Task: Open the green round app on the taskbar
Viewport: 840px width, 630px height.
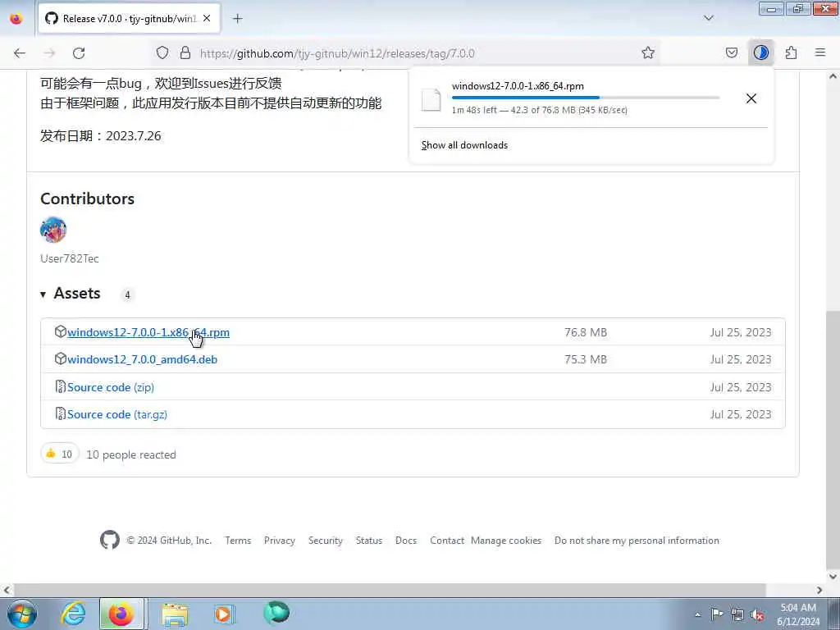Action: (x=276, y=613)
